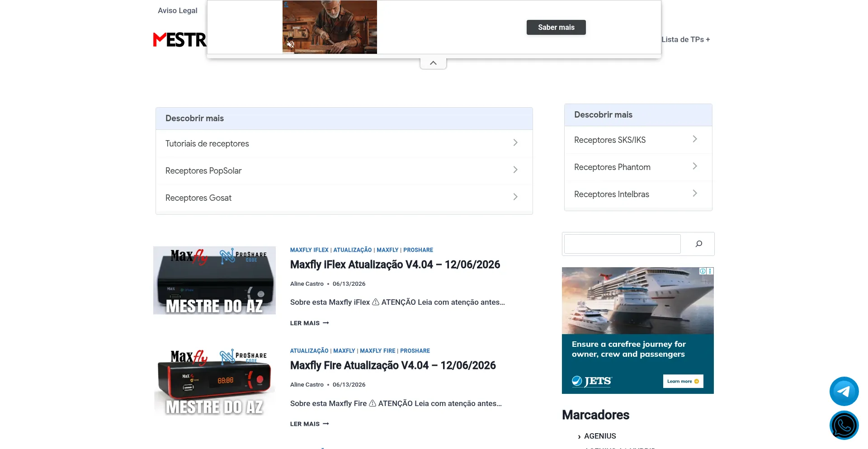Click MAXFLY tag on iFlex post

point(387,250)
